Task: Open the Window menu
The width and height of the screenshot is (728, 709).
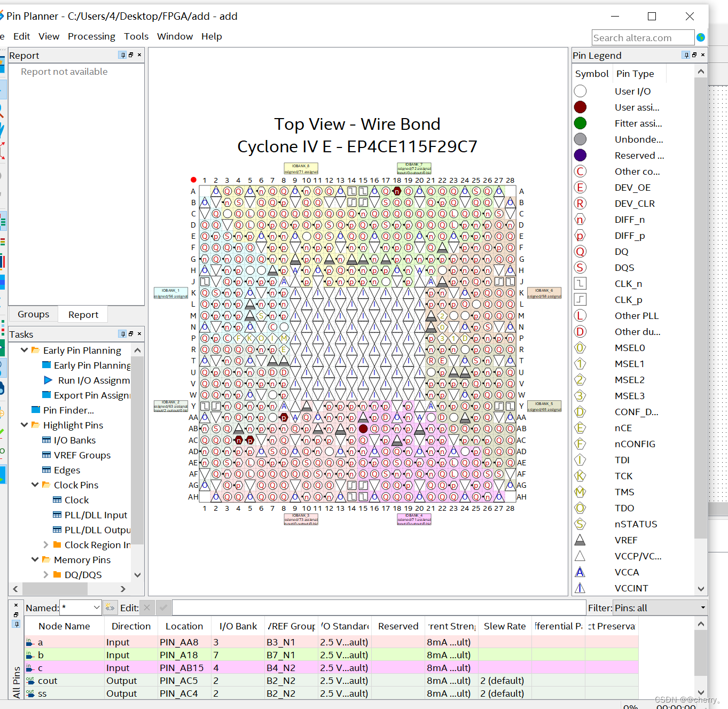Action: tap(175, 36)
